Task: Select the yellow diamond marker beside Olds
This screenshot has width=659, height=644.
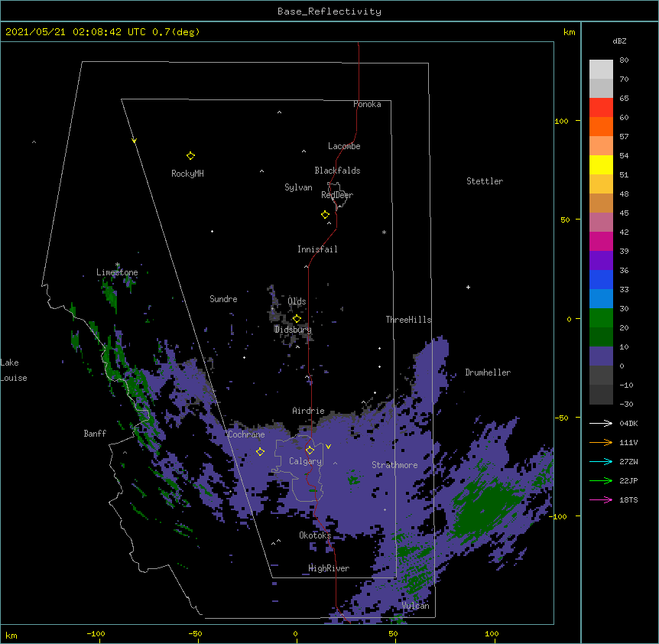Action: pyautogui.click(x=297, y=319)
